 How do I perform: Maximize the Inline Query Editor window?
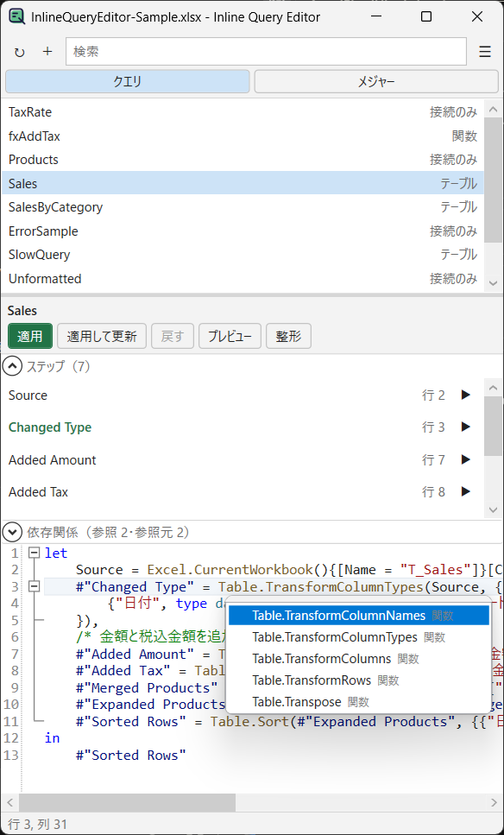point(426,16)
